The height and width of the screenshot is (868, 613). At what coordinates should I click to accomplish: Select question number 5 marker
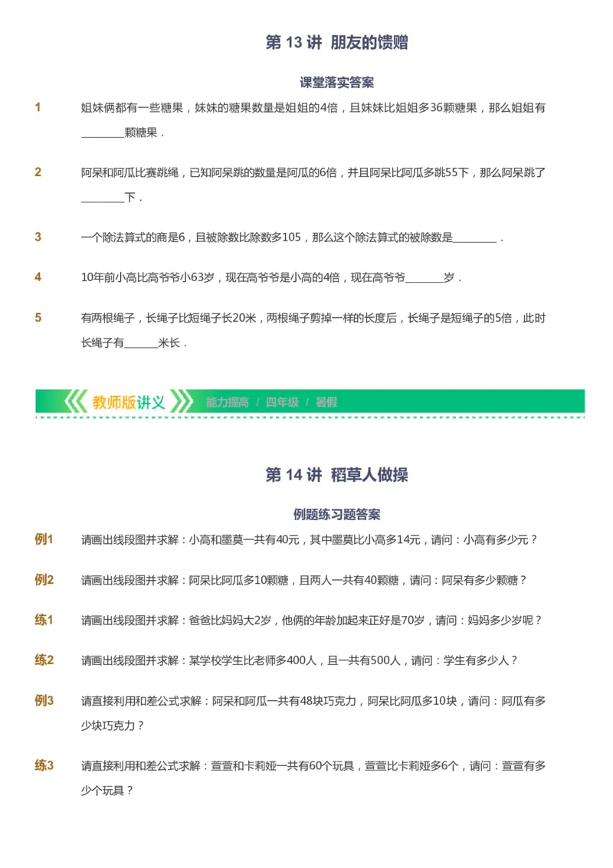(x=38, y=319)
